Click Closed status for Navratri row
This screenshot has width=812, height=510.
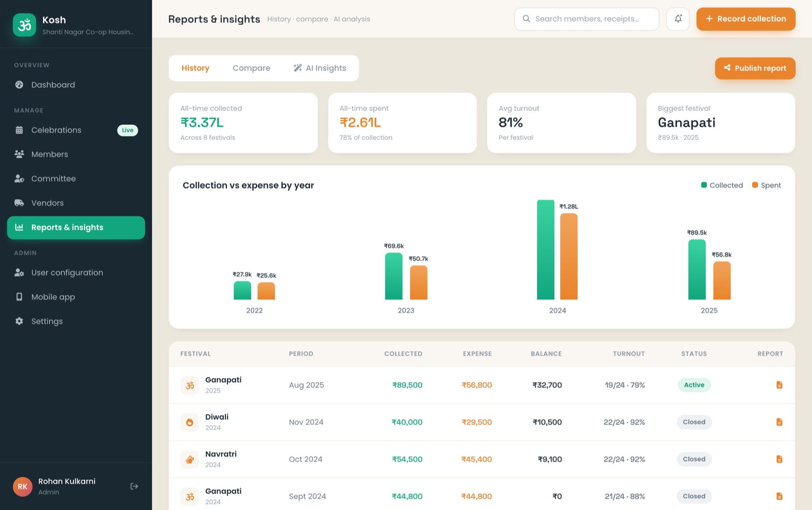pos(694,459)
